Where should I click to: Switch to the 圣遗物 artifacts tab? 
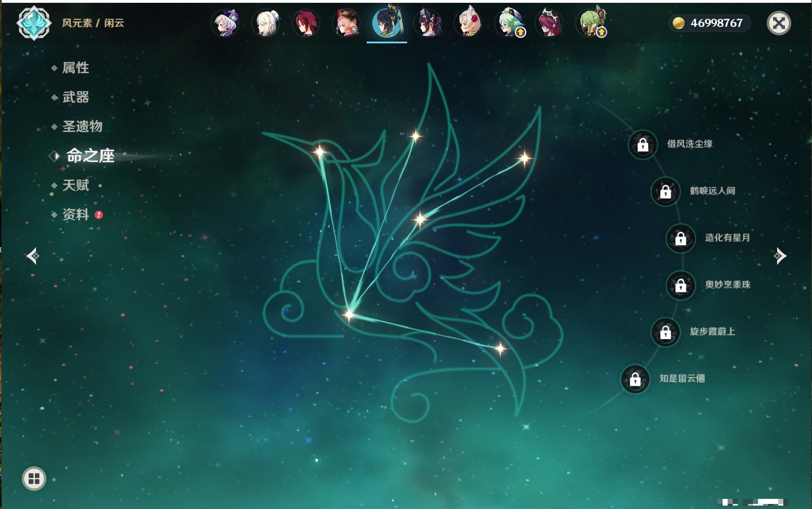point(82,126)
